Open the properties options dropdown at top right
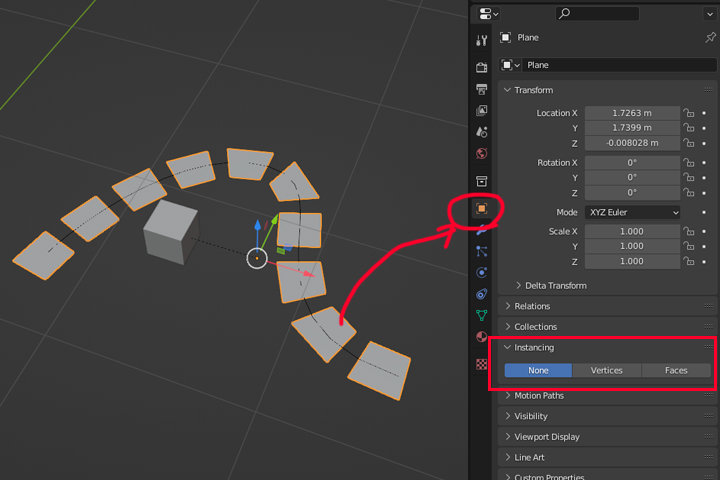The width and height of the screenshot is (720, 480). (x=709, y=14)
